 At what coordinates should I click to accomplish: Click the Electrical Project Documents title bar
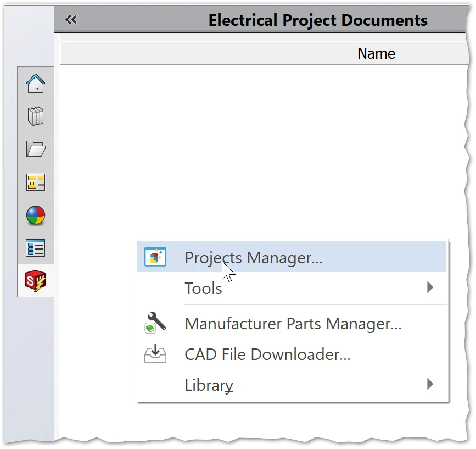[317, 21]
